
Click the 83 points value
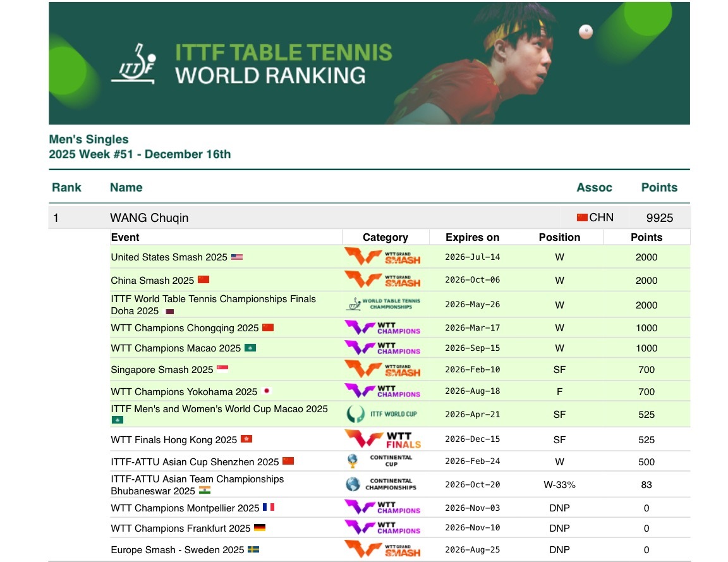coord(646,485)
